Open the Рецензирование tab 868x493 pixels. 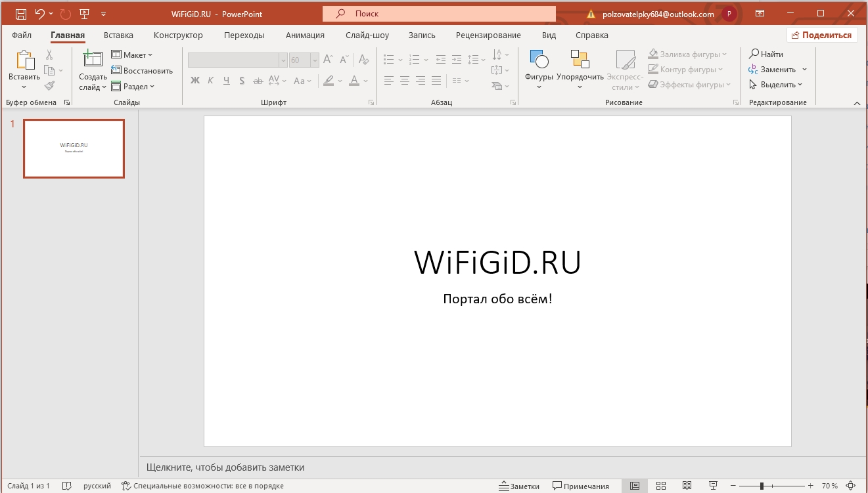488,35
